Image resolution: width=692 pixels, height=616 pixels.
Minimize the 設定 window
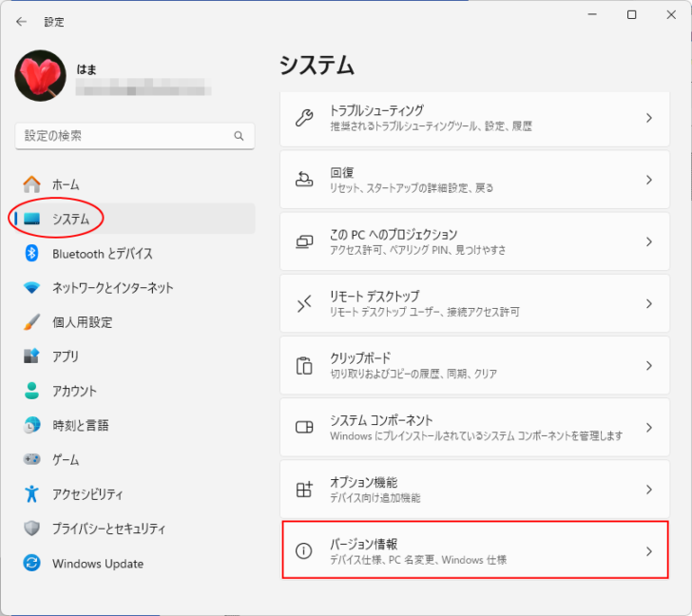(x=592, y=14)
